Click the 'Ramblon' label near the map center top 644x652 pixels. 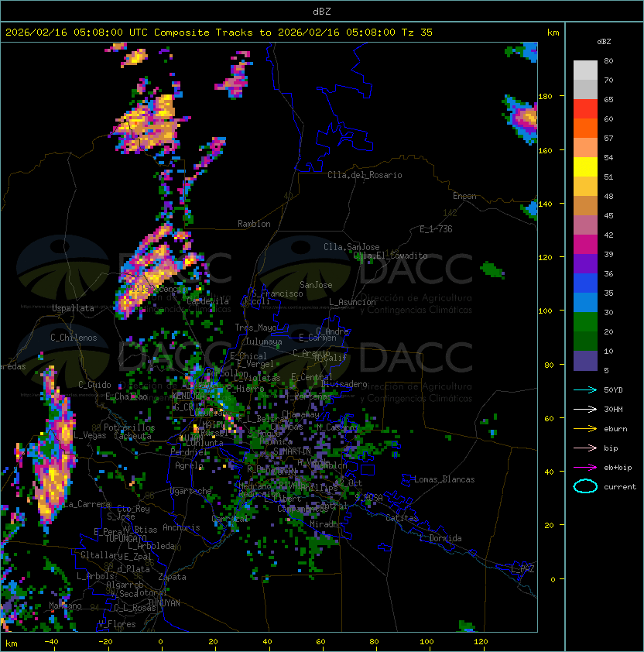tap(254, 224)
